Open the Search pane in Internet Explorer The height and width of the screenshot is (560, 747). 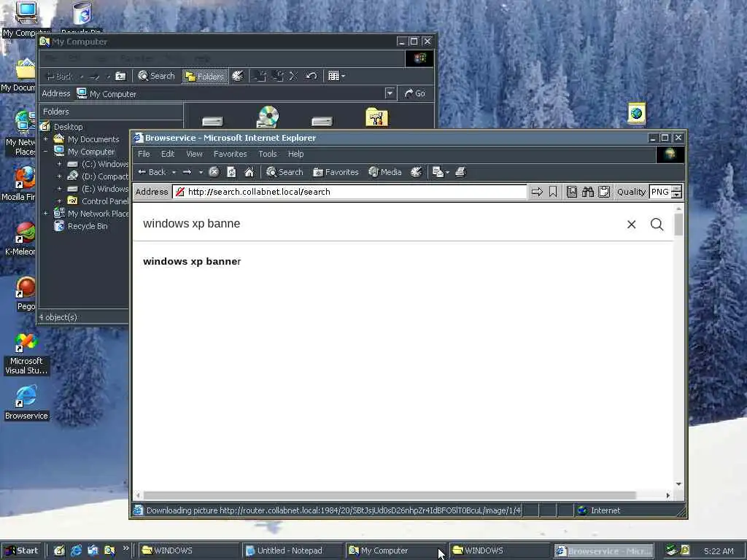coord(285,172)
